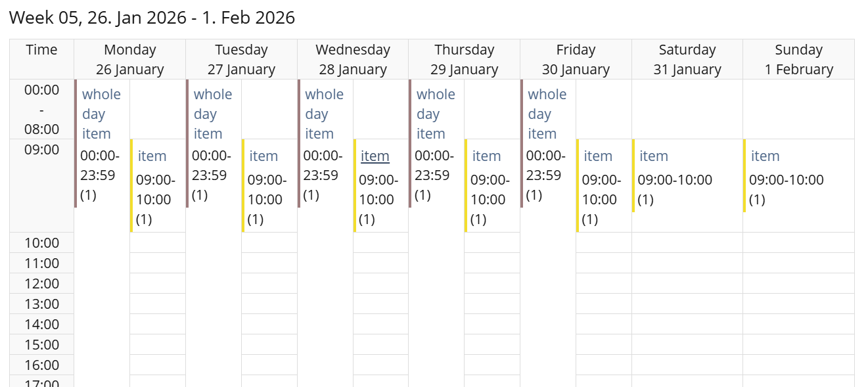Click the yellow marker beside Sunday's item
This screenshot has height=387, width=868.
(745, 175)
